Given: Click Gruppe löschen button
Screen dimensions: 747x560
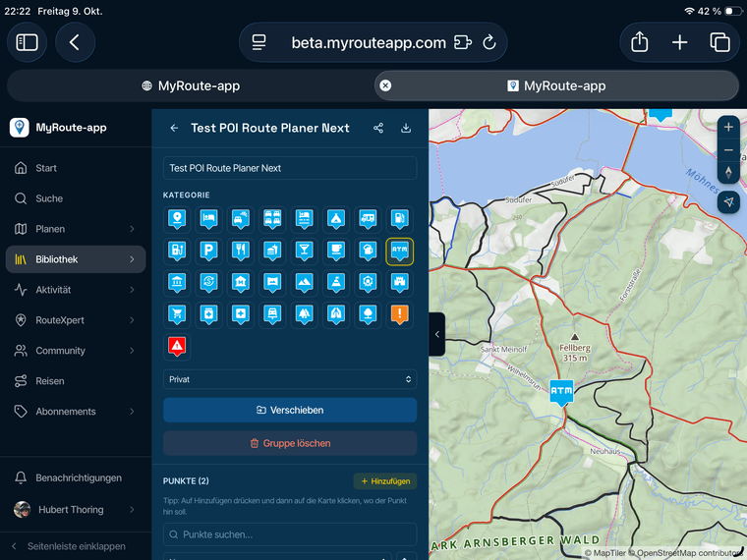Looking at the screenshot, I should [290, 443].
